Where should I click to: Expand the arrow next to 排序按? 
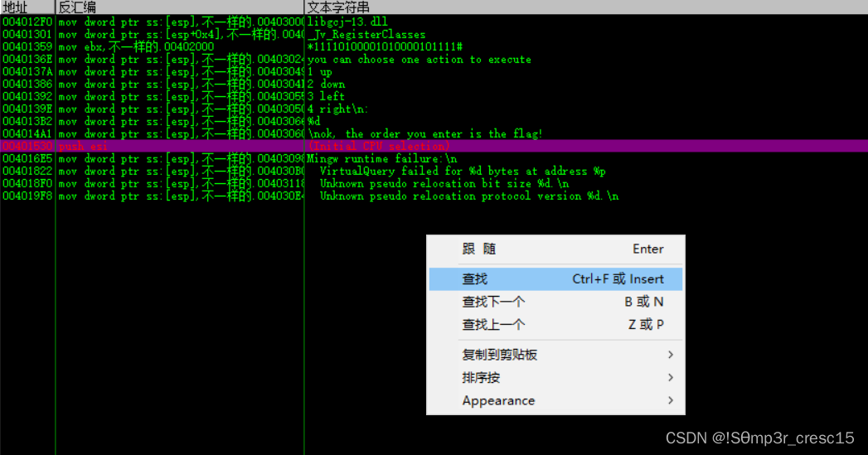[671, 377]
